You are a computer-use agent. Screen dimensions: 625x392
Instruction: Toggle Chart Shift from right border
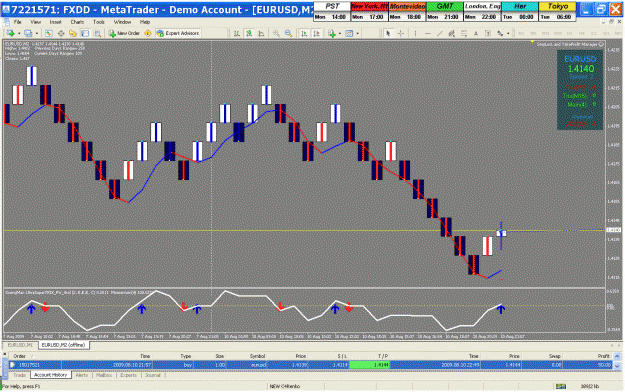click(316, 33)
